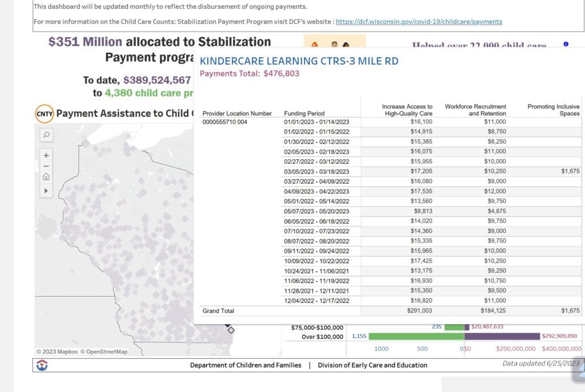The height and width of the screenshot is (392, 585).
Task: Click the Kindercare Learning Ctrs-3 Mile Rd title
Action: (299, 61)
